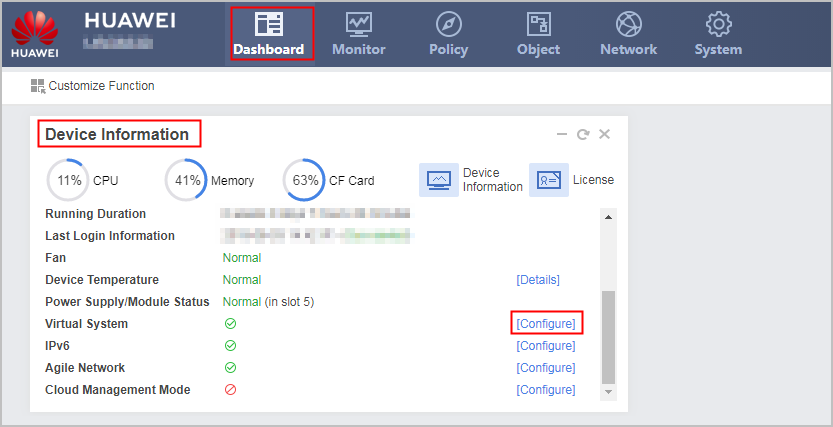Screen dimensions: 833x427
Task: Click the Device Information panel scrollbar thumb
Action: coord(608,337)
